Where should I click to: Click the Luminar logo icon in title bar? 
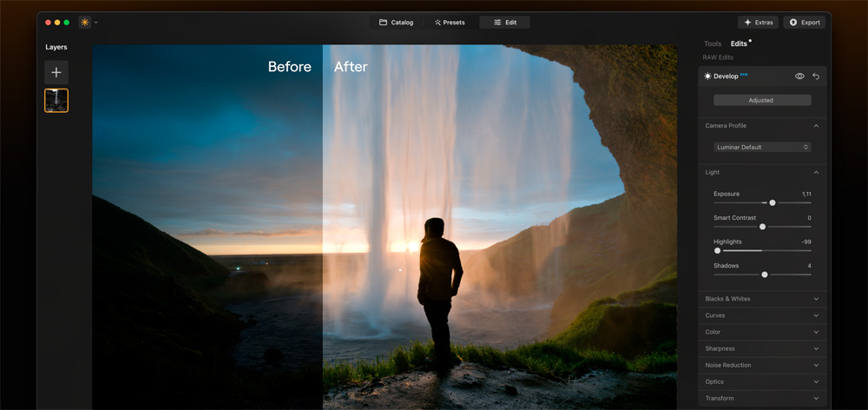pos(85,22)
